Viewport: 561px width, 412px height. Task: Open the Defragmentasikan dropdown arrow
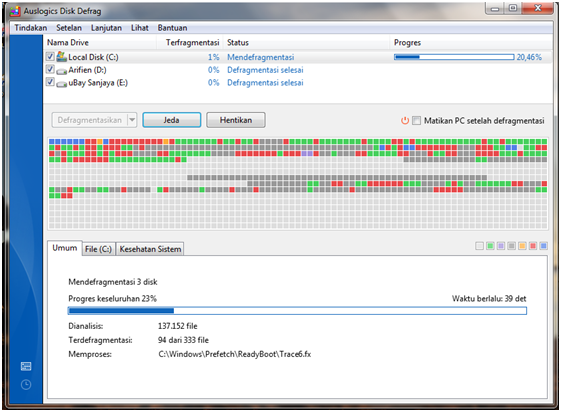[132, 120]
